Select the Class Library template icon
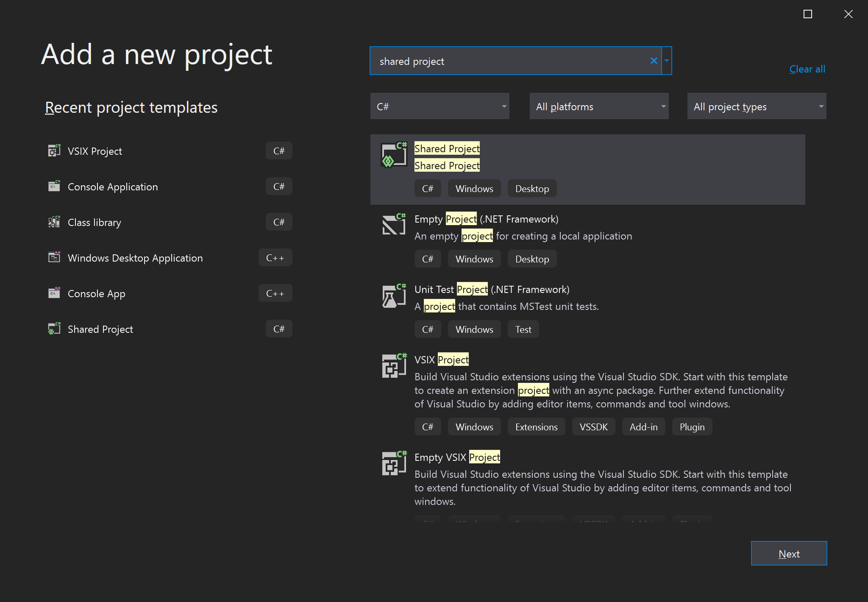The image size is (868, 602). pos(54,222)
